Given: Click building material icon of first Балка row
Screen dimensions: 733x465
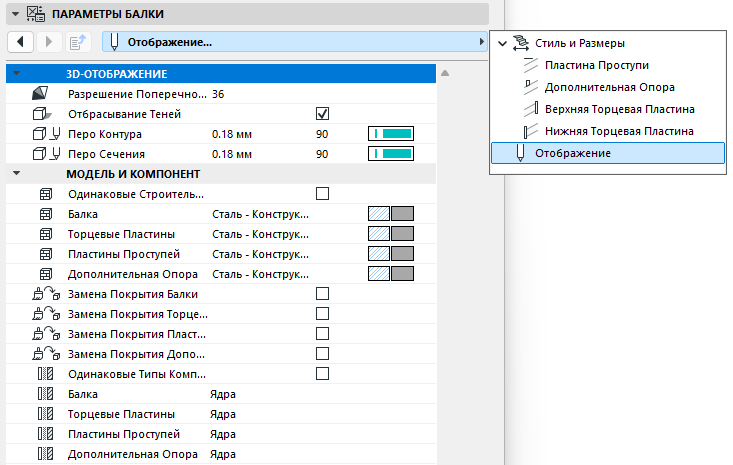Looking at the screenshot, I should click(46, 214).
